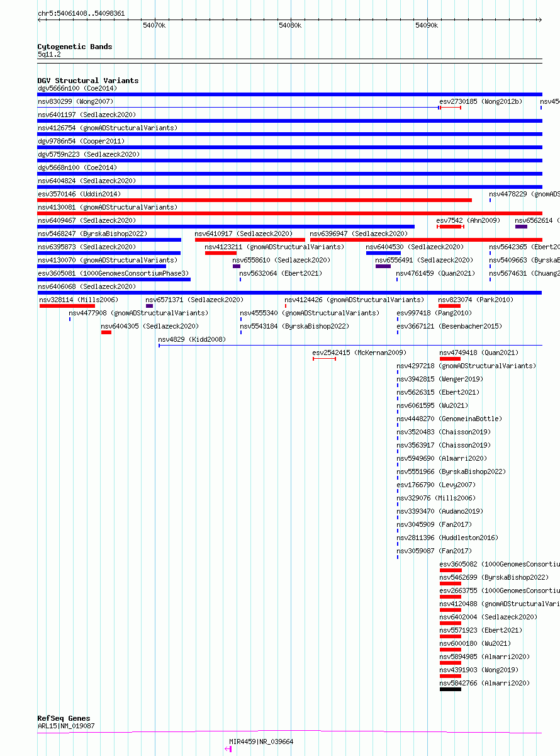
Task: Open nsv4123211 (gnomADStructuralVariants) variant
Action: point(275,247)
